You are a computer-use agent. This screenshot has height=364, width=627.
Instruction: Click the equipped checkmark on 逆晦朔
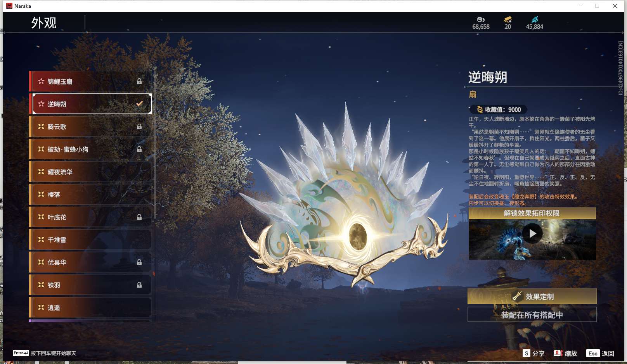139,104
